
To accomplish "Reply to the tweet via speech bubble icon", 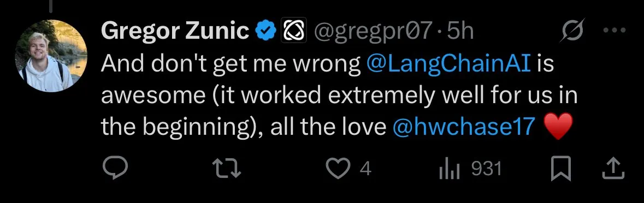I will (x=115, y=169).
